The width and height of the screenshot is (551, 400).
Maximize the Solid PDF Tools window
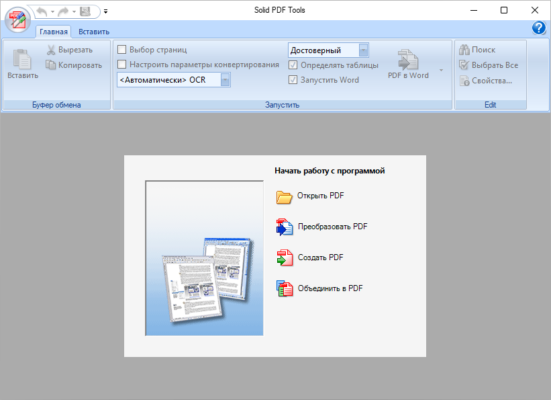504,10
